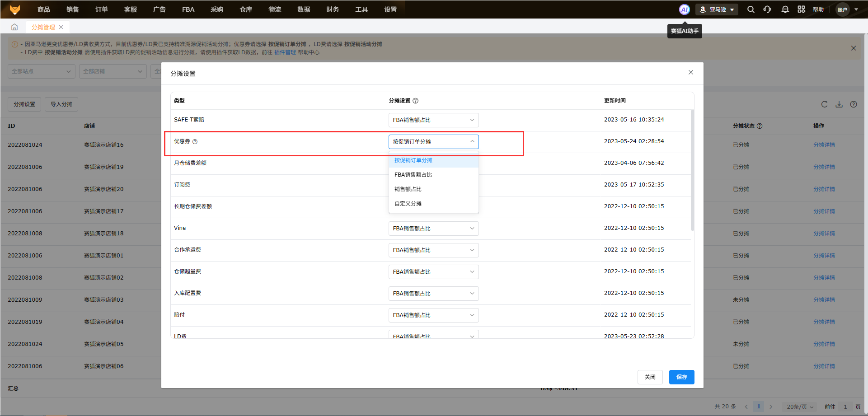Screen dimensions: 868x416
Task: Open 分摊详情 for 赛狐演示店铺16
Action: coord(824,145)
